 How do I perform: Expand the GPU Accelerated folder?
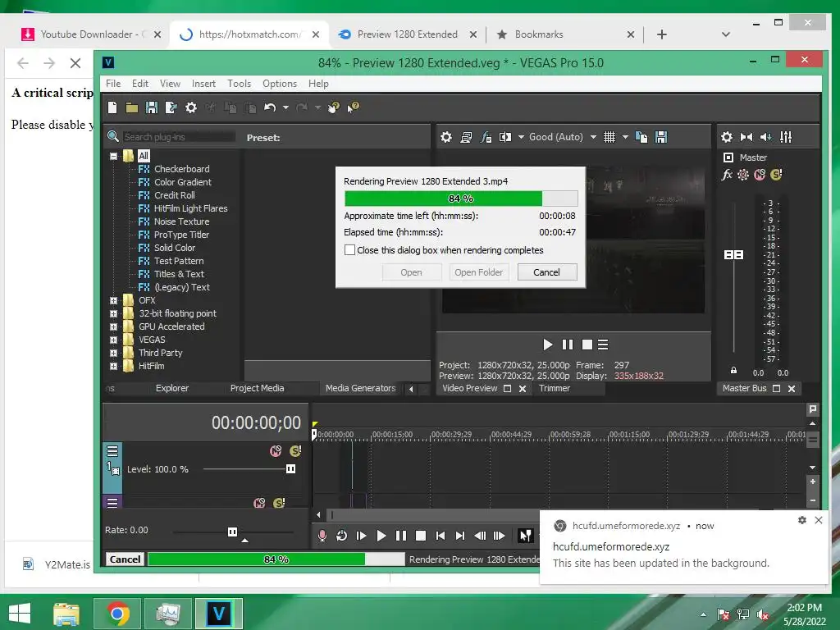[x=113, y=326]
